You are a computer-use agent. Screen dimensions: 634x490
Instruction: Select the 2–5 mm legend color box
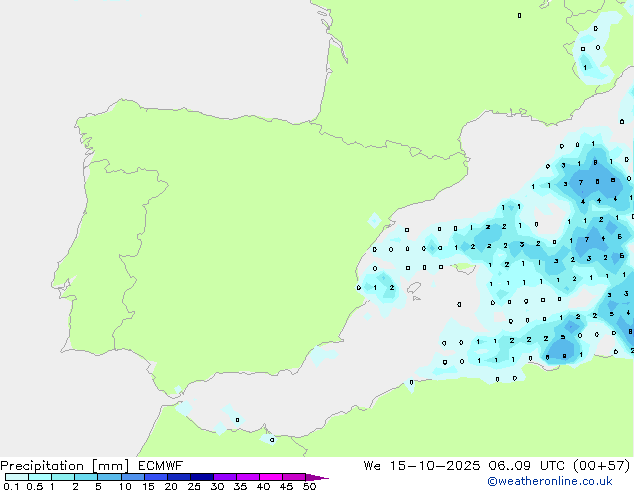click(x=86, y=477)
